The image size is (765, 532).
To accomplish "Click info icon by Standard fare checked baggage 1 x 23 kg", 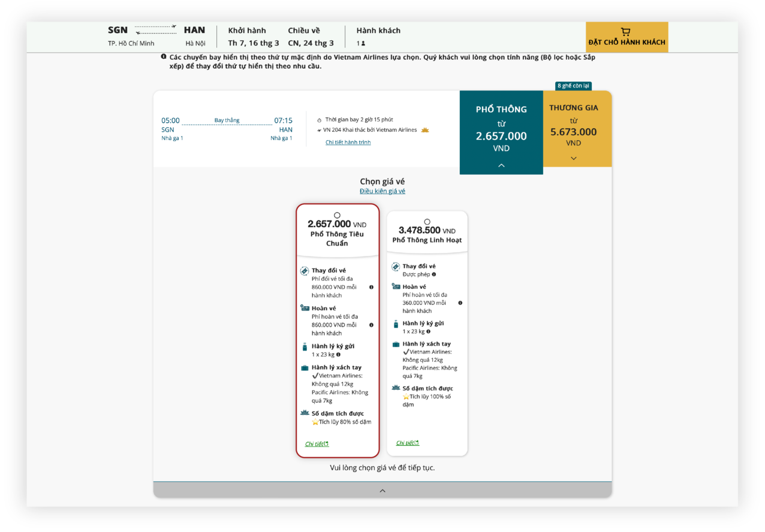I will pos(339,355).
